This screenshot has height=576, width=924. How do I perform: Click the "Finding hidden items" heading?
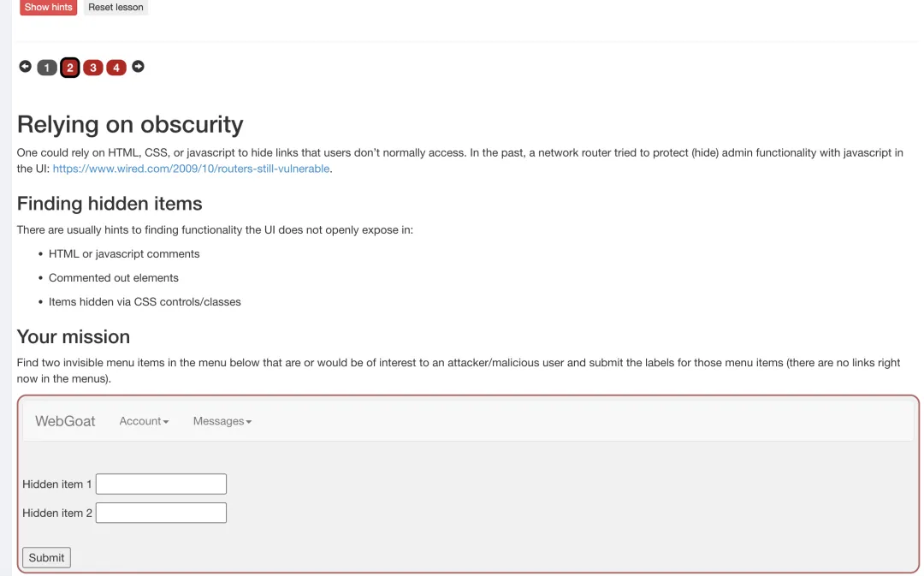[x=110, y=204]
